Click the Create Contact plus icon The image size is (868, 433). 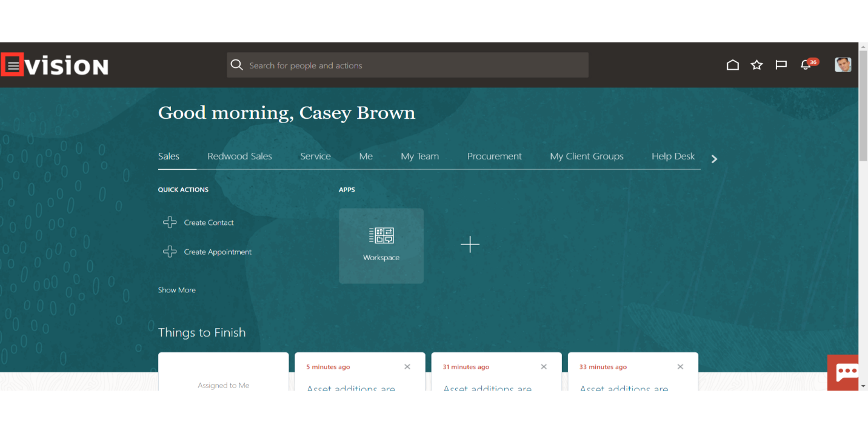coord(170,223)
